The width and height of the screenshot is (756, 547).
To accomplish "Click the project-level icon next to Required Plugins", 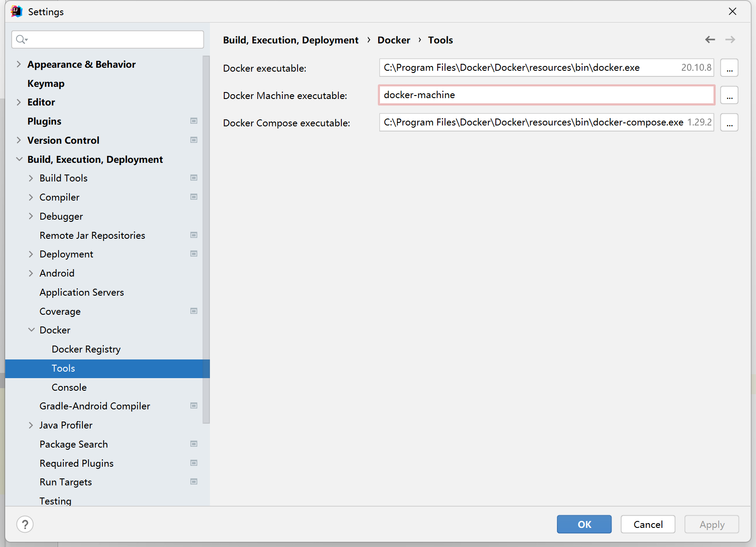I will pyautogui.click(x=194, y=463).
